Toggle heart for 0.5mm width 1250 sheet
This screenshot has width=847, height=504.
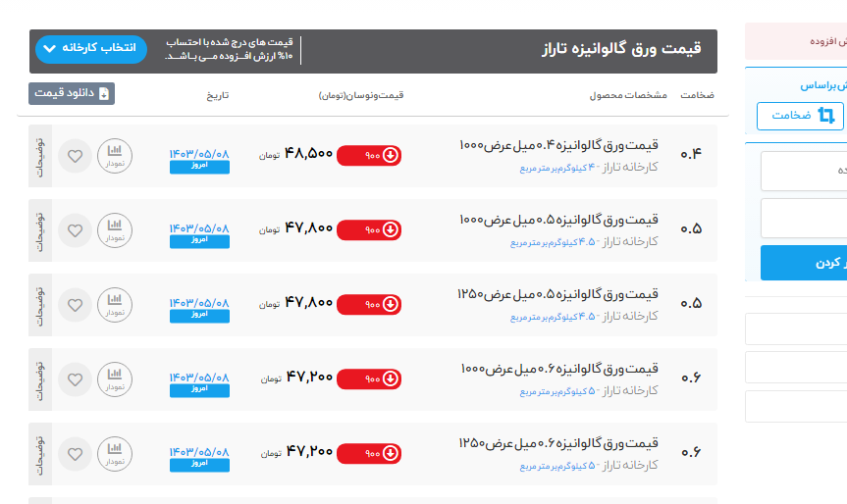[75, 305]
